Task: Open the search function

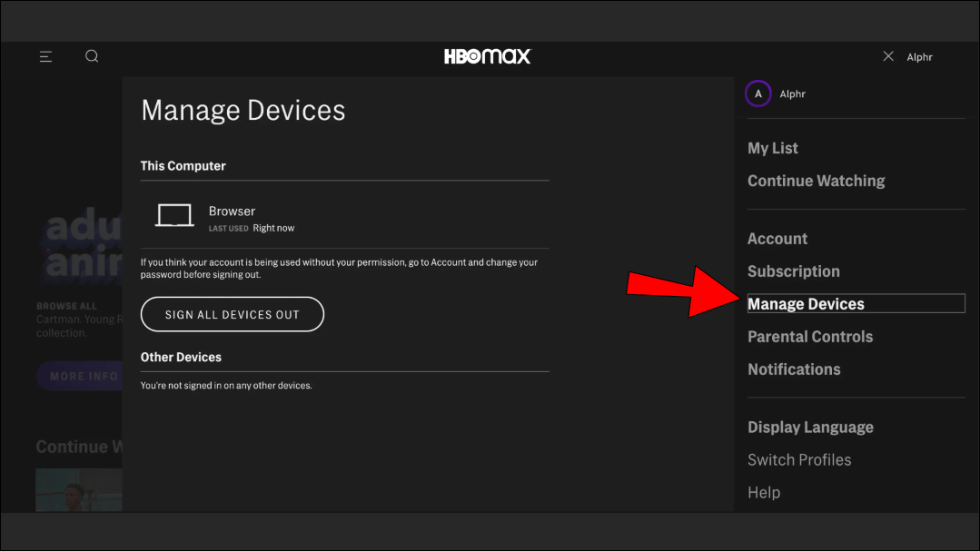Action: pyautogui.click(x=92, y=55)
